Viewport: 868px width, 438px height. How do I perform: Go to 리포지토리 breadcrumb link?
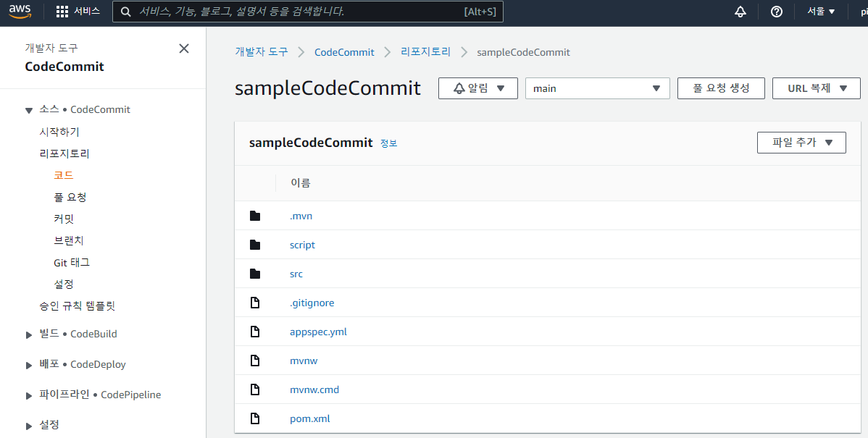426,52
